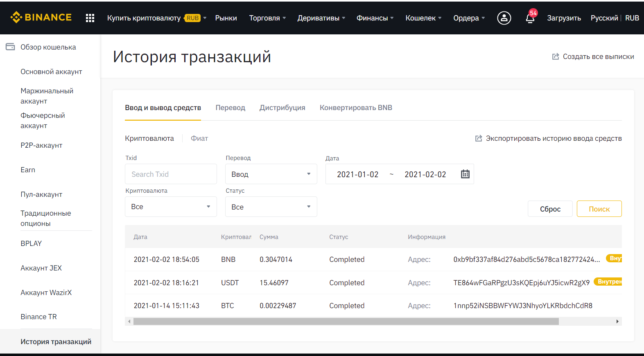The height and width of the screenshot is (356, 644).
Task: Click date 2021-01-14 15:11:43
Action: pos(166,306)
